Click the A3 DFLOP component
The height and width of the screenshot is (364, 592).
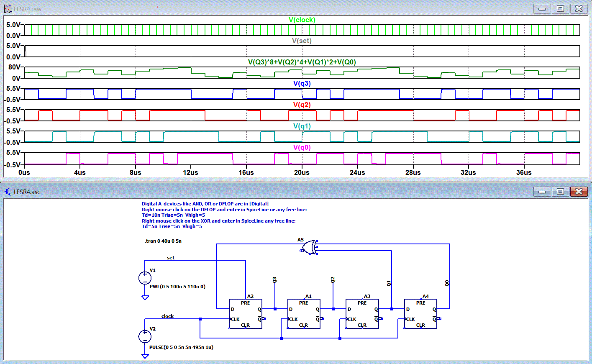362,314
